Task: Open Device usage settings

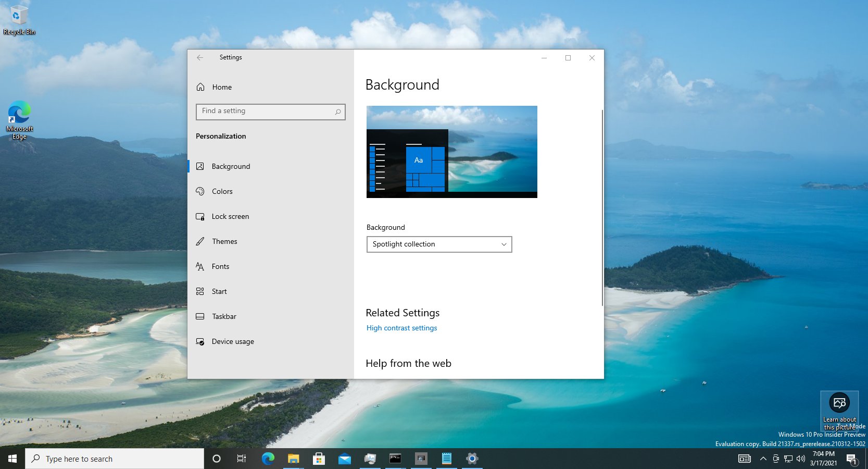Action: click(233, 341)
